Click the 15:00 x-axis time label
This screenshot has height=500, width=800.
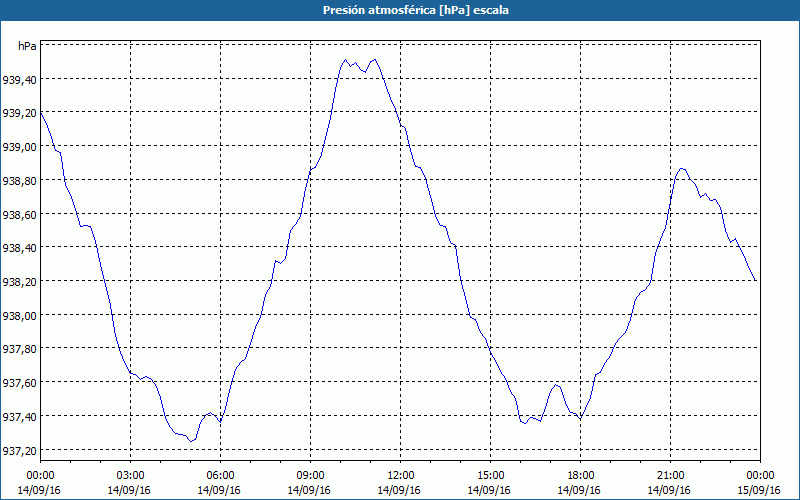click(x=490, y=476)
